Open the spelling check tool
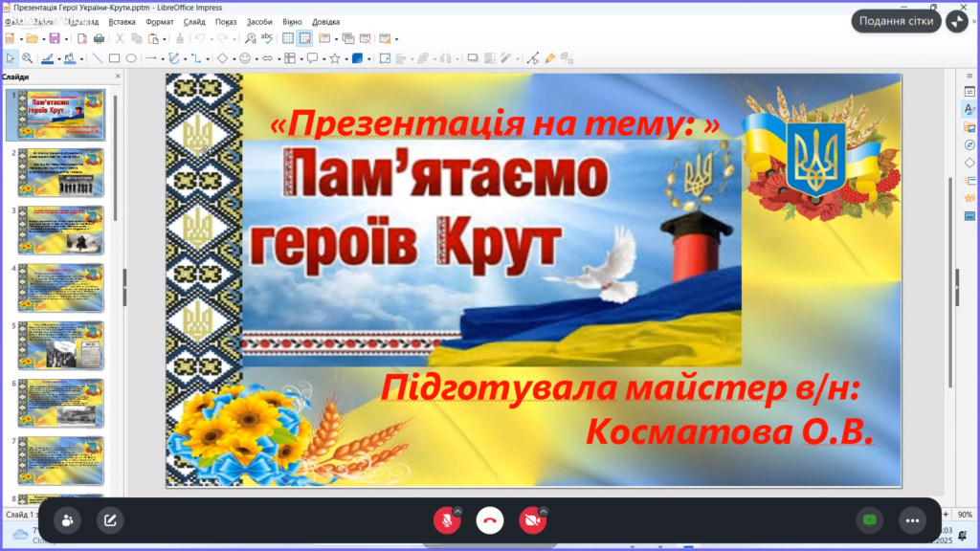This screenshot has height=551, width=980. (x=267, y=38)
